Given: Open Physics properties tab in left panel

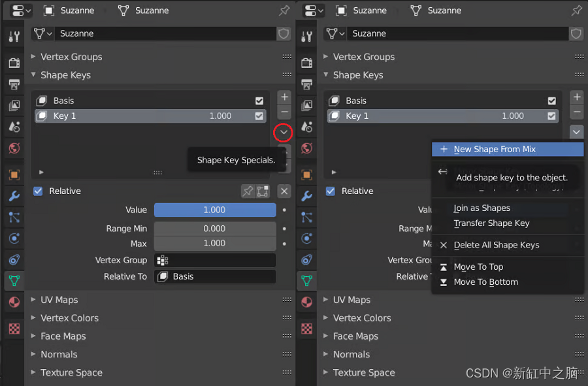Looking at the screenshot, I should [x=14, y=238].
